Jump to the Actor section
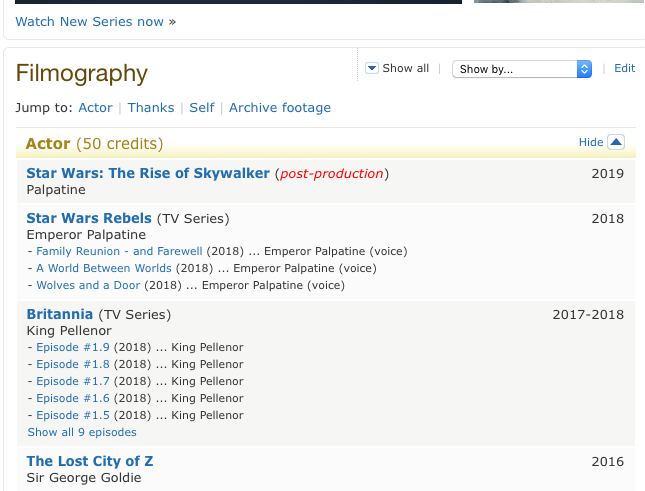Screen dimensions: 645x491 [x=95, y=108]
